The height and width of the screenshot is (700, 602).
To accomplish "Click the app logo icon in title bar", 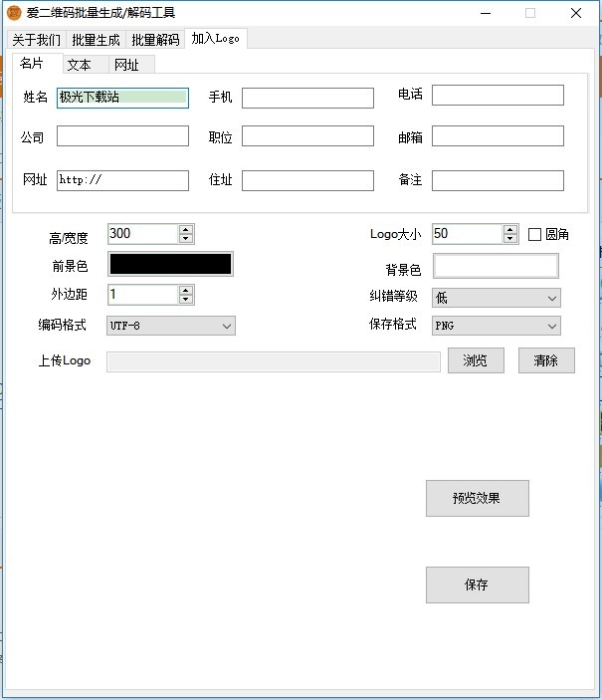I will click(14, 13).
